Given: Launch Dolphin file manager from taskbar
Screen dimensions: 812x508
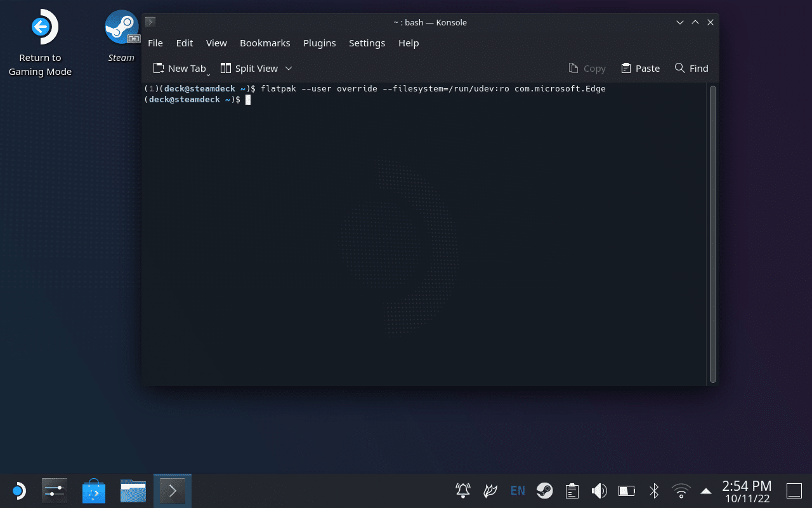Looking at the screenshot, I should (133, 491).
